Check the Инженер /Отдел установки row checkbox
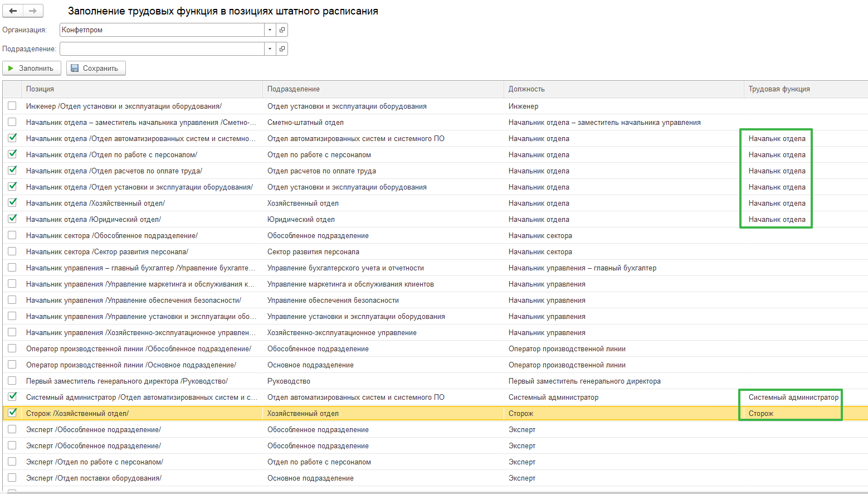Viewport: 868px width, 494px height. tap(12, 106)
